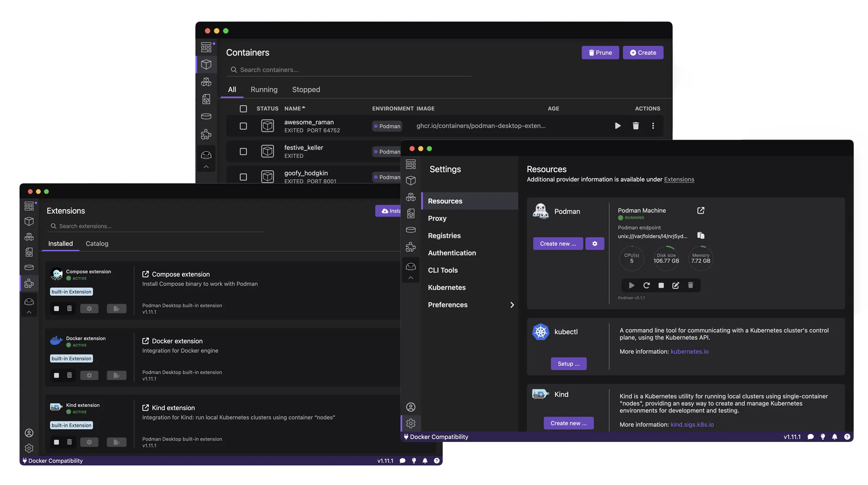
Task: Open Images icon in Settings window sidebar
Action: click(x=410, y=214)
